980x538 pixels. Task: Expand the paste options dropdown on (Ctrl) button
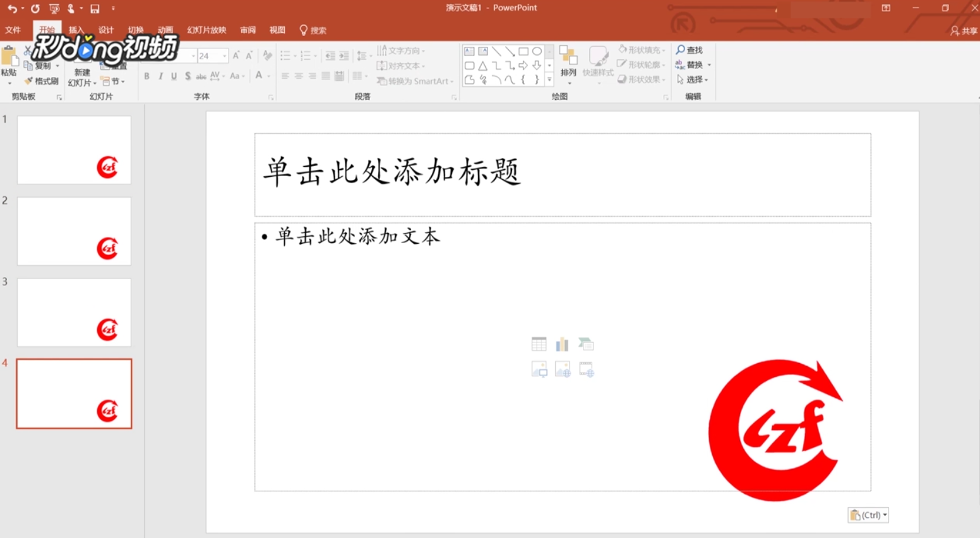pyautogui.click(x=885, y=515)
